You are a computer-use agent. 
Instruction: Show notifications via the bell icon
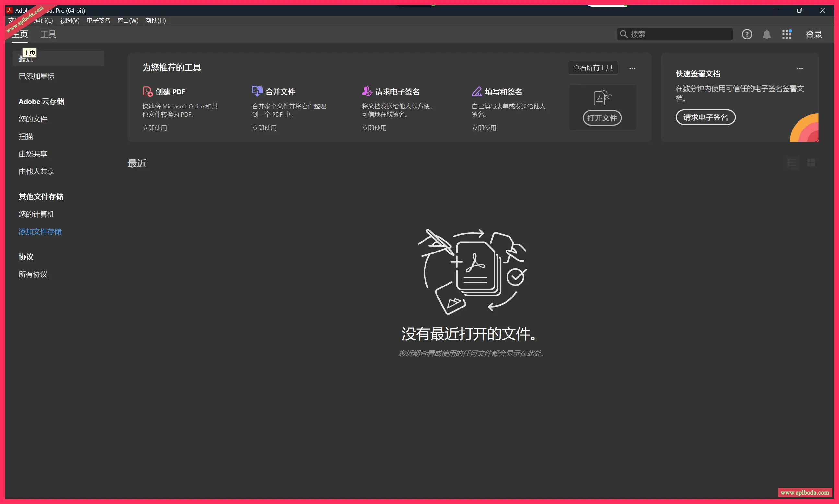coord(767,34)
